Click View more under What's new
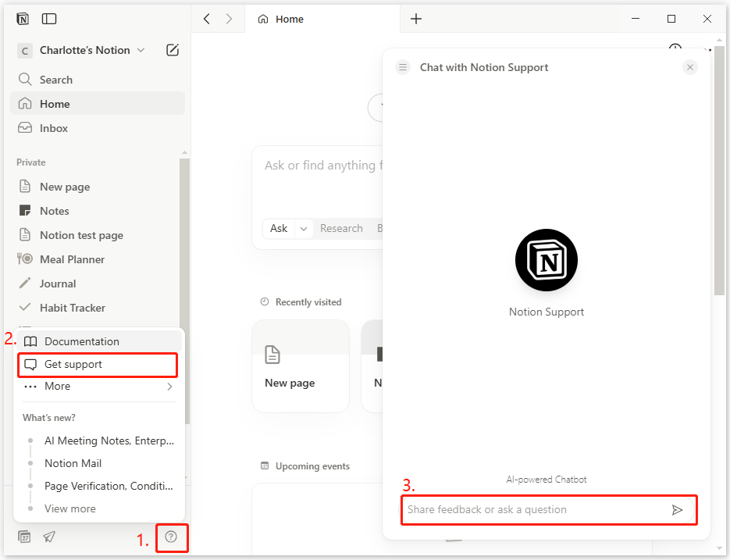 point(69,508)
